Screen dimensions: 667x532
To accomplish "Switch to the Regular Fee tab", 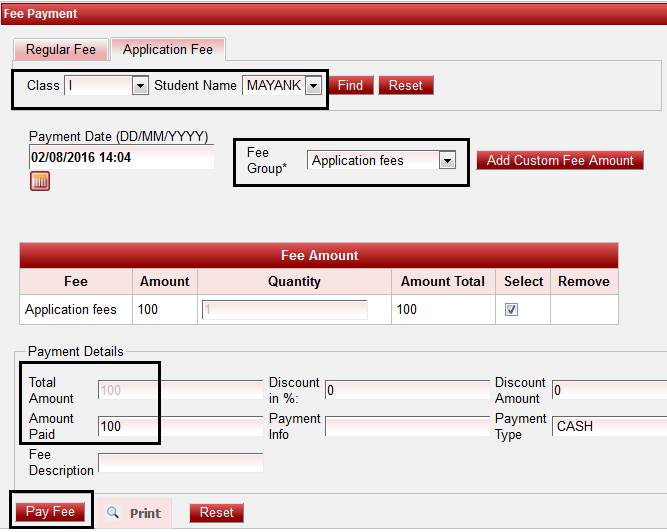I will coord(61,49).
